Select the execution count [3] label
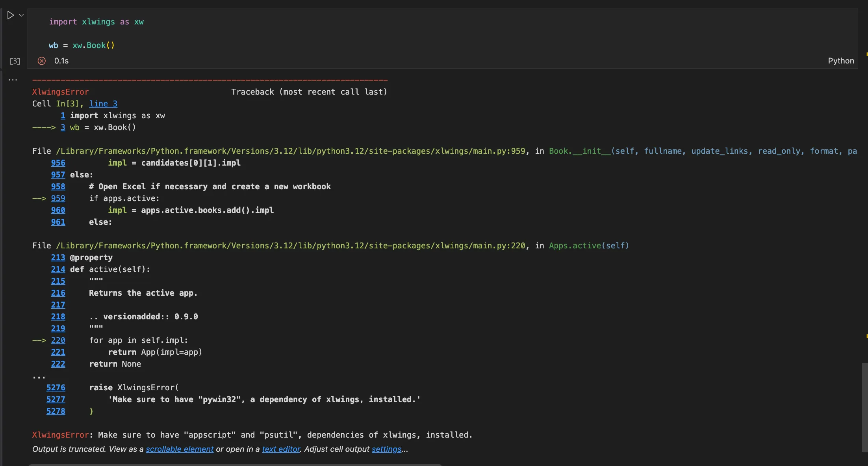Screen dimensions: 868x466 15,61
